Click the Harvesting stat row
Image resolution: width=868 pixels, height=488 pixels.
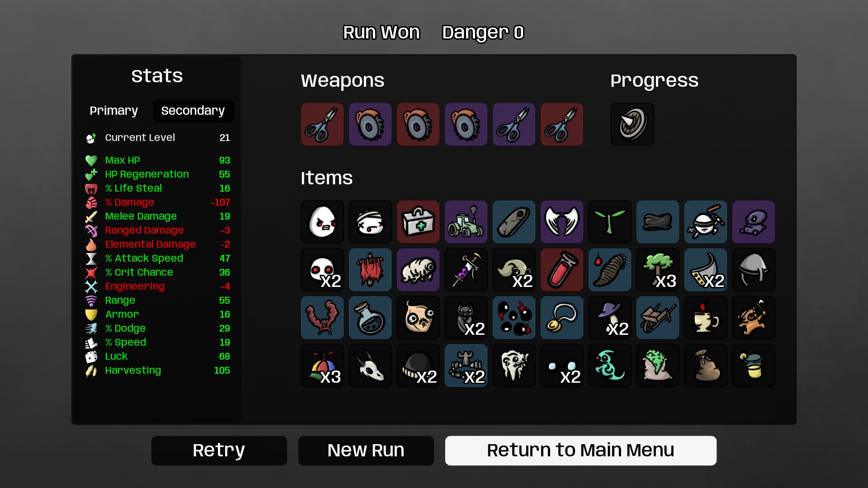[x=158, y=371]
